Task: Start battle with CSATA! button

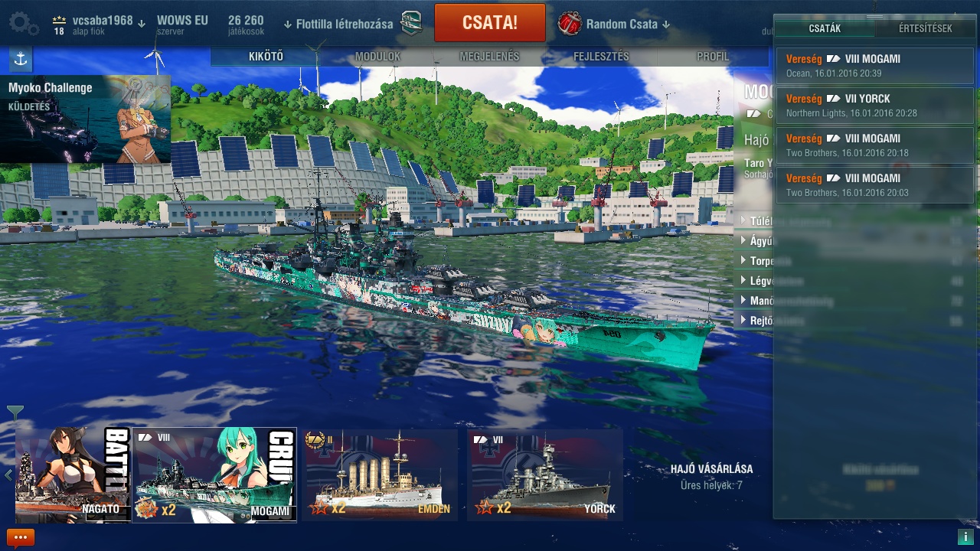Action: coord(490,23)
